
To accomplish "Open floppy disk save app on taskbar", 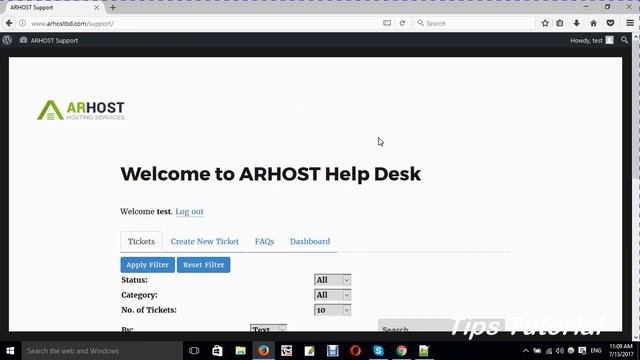I will pos(332,351).
